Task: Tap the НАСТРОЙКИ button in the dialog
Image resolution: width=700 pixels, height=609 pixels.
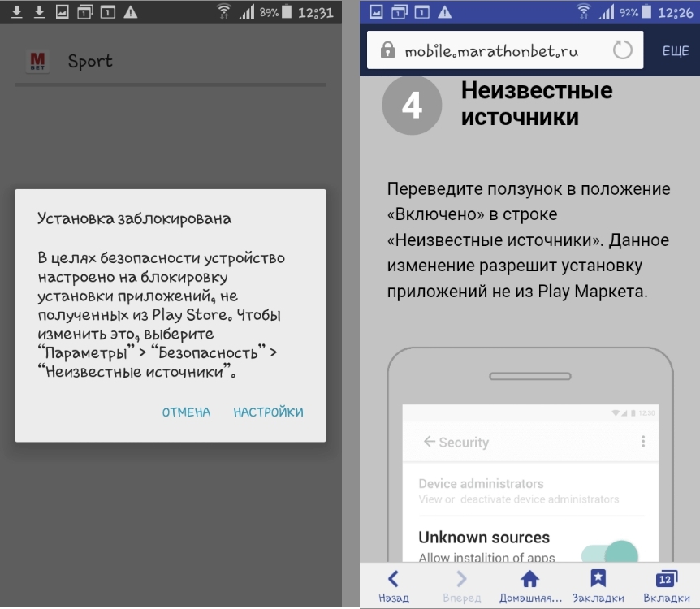Action: 268,412
